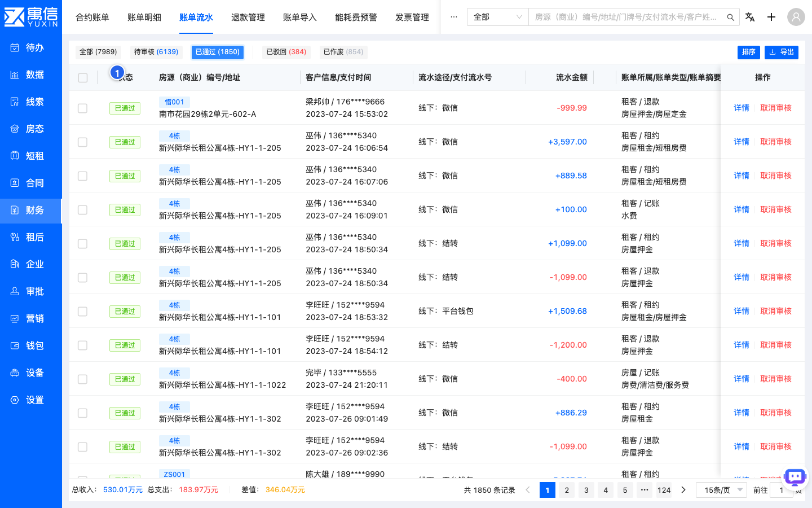Open the 审批 sidebar section
Viewport: 812px width, 508px height.
(x=31, y=292)
